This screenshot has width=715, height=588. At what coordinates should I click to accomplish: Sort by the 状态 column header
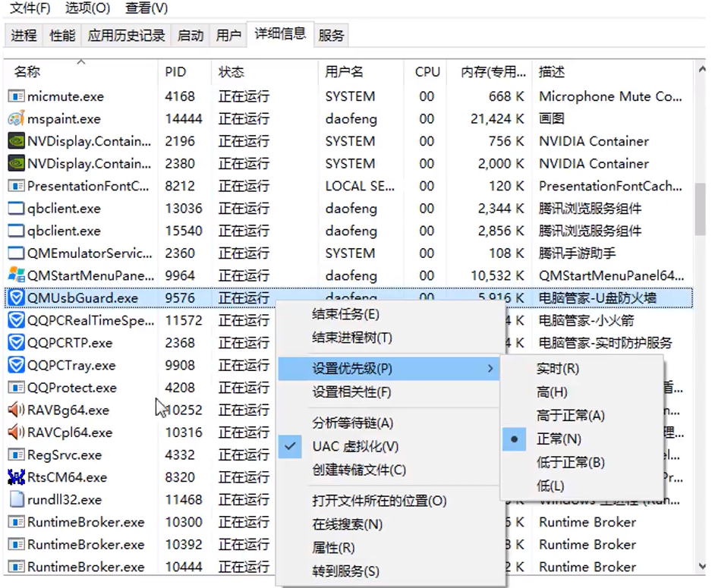[265, 71]
